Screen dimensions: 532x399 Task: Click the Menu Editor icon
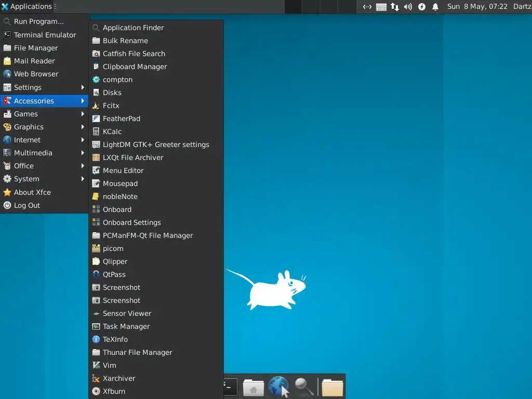96,170
